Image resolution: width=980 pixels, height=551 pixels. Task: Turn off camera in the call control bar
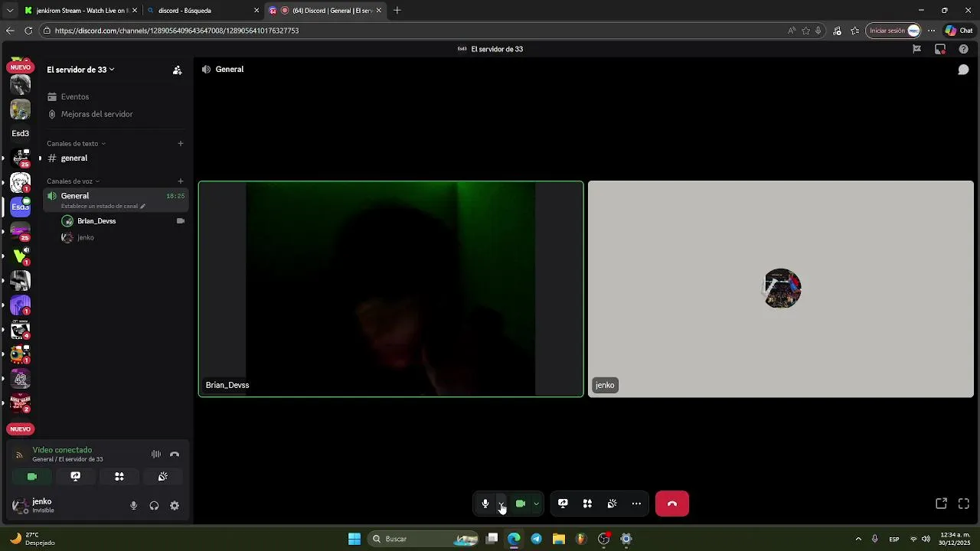tap(521, 504)
